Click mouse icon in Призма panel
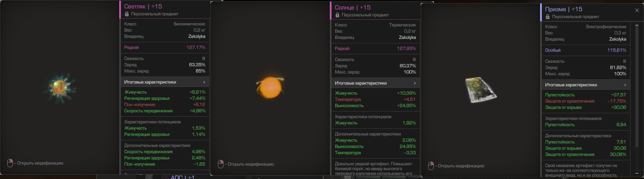The width and height of the screenshot is (644, 179). [431, 166]
